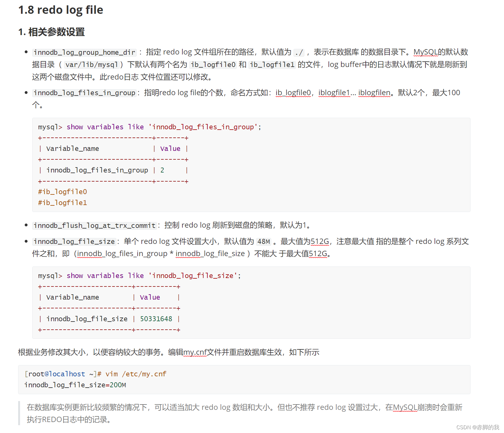Click underlined text ib_logfile0 in second bullet
Screen dimensions: 504x433
(x=293, y=93)
